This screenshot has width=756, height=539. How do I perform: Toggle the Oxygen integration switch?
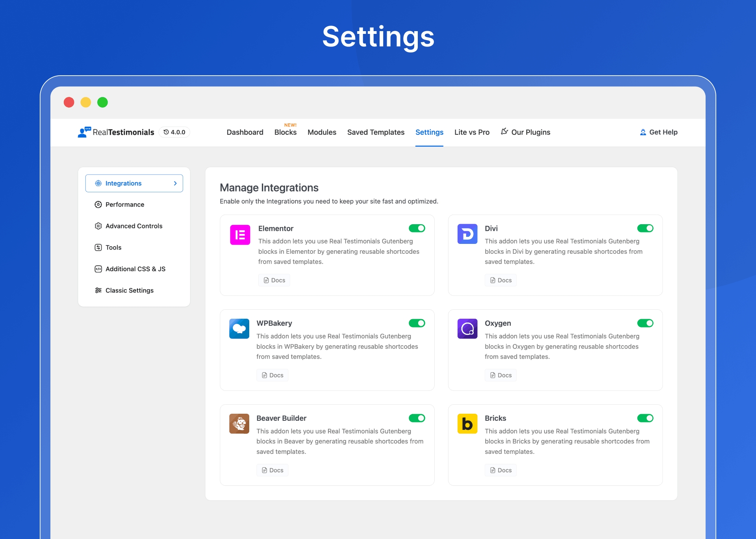(x=645, y=323)
